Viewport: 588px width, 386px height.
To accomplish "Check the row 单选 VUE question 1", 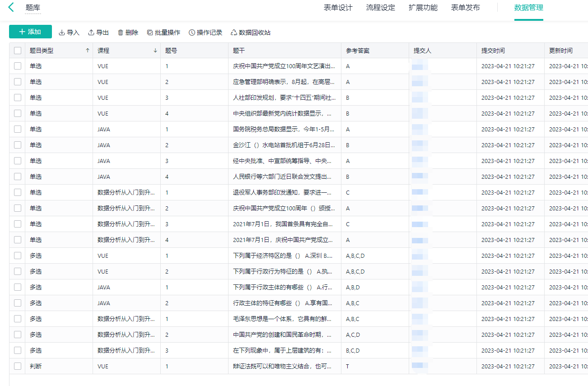I will [18, 66].
